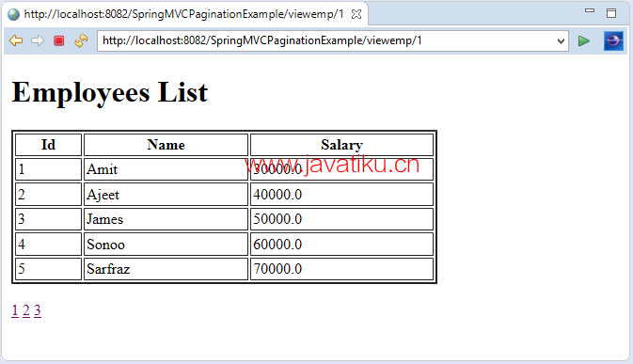
Task: Click the globe icon on the tab
Action: pos(14,14)
